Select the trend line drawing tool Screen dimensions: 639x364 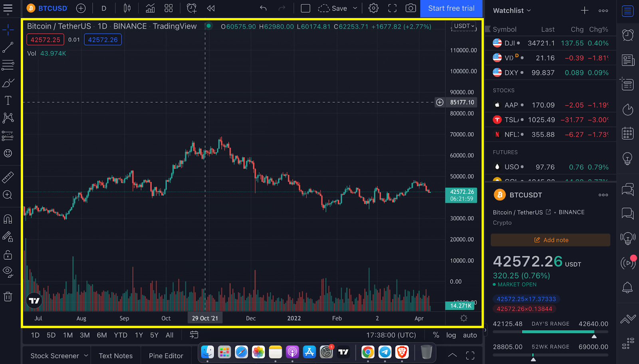point(8,47)
